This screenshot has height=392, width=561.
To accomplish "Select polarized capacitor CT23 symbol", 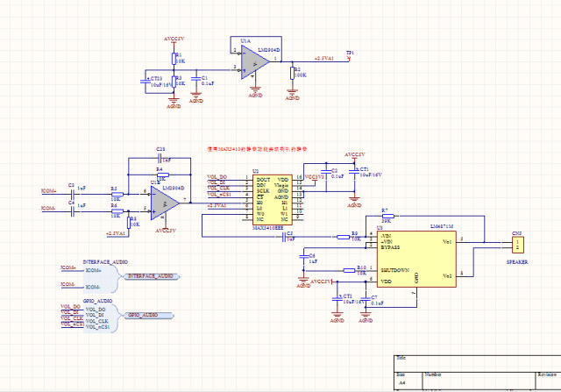I will 146,82.
